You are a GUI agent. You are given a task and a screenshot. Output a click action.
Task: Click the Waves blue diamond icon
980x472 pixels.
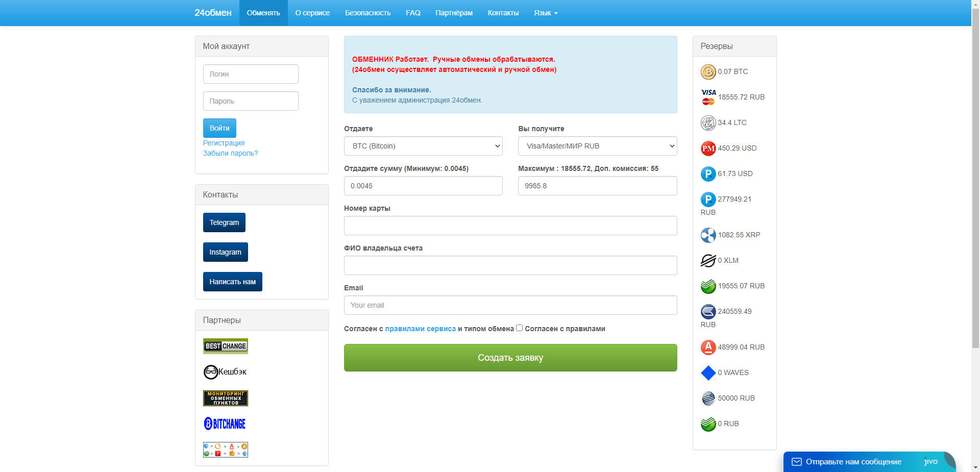point(708,373)
